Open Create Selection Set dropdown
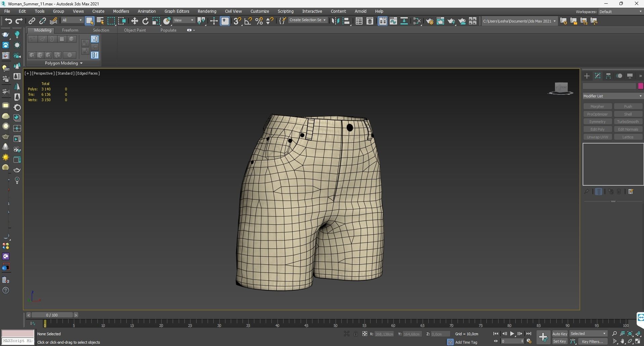The height and width of the screenshot is (346, 644). click(x=308, y=20)
